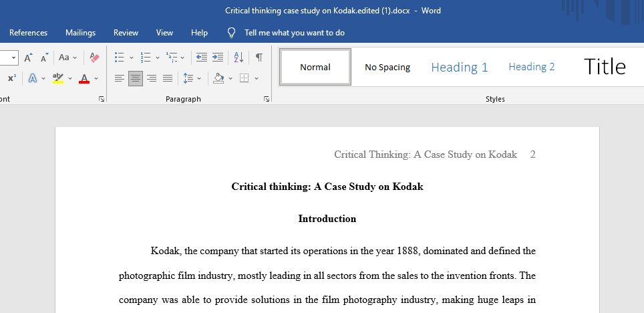Click the Introduction heading in document
The image size is (644, 313).
[x=327, y=219]
